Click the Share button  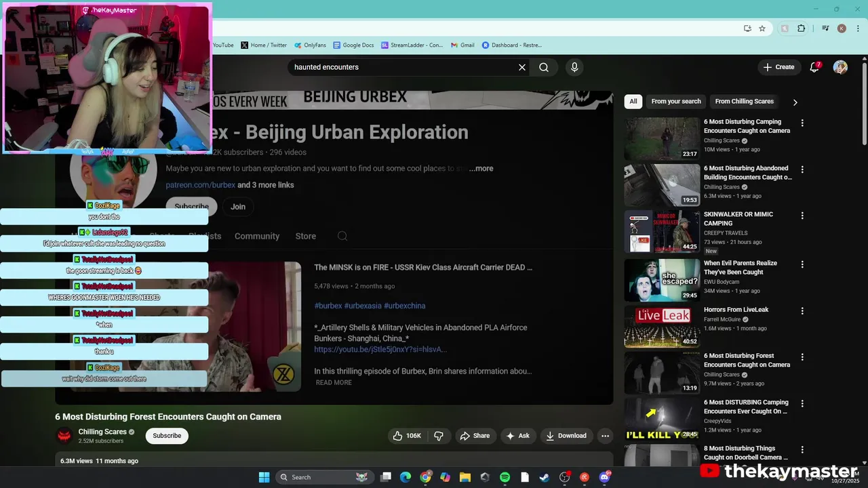475,436
